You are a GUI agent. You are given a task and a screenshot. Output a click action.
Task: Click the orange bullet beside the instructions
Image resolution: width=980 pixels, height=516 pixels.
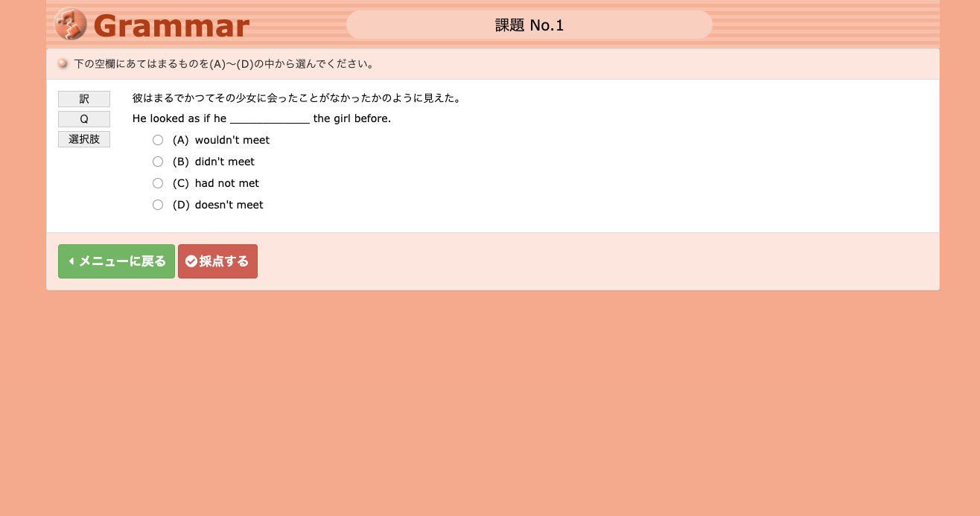(63, 64)
